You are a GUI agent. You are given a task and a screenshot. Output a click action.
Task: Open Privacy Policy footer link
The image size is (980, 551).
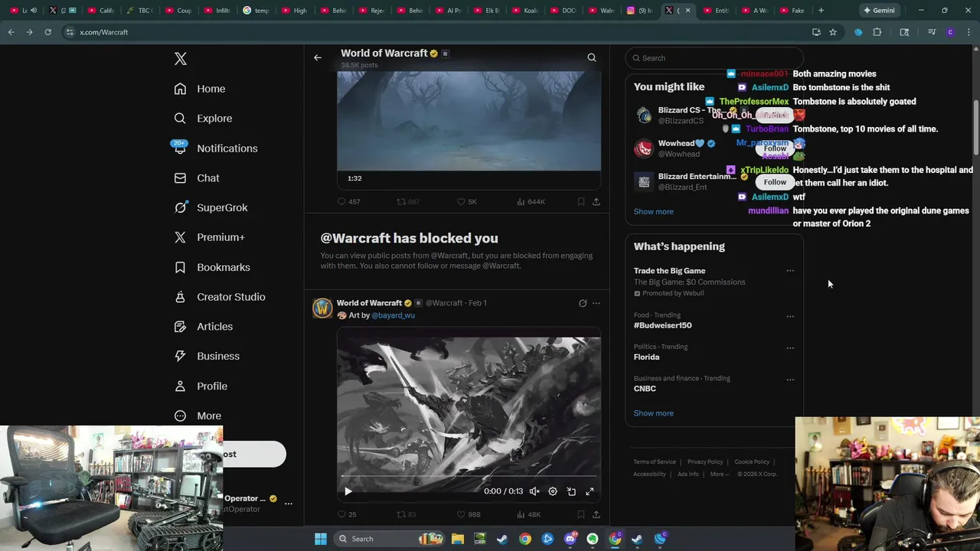(x=705, y=461)
